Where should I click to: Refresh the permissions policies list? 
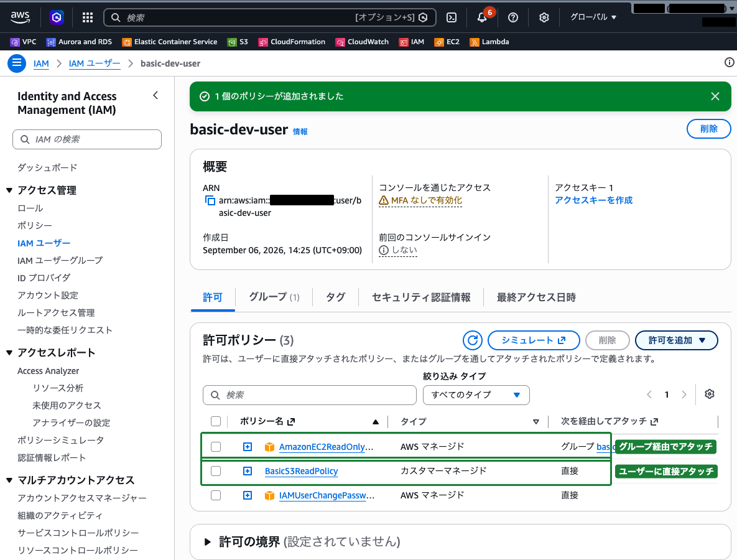473,340
